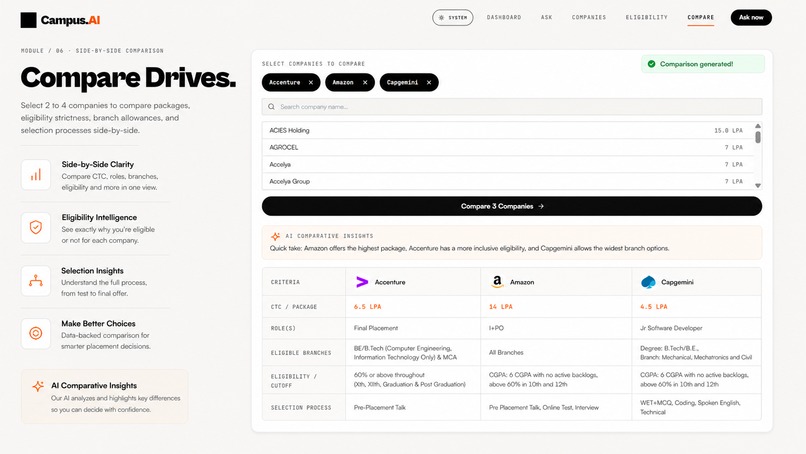Remove the Accenture chip with its X
The width and height of the screenshot is (806, 454).
point(310,82)
